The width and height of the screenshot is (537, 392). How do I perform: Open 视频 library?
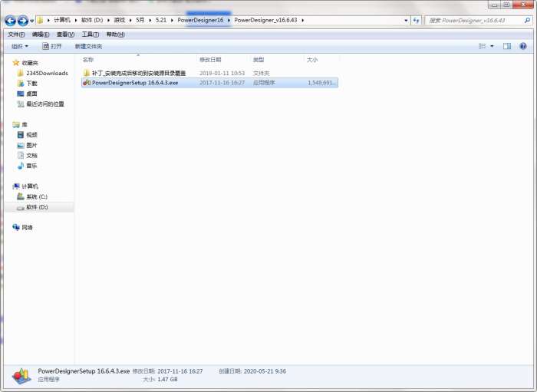[32, 134]
